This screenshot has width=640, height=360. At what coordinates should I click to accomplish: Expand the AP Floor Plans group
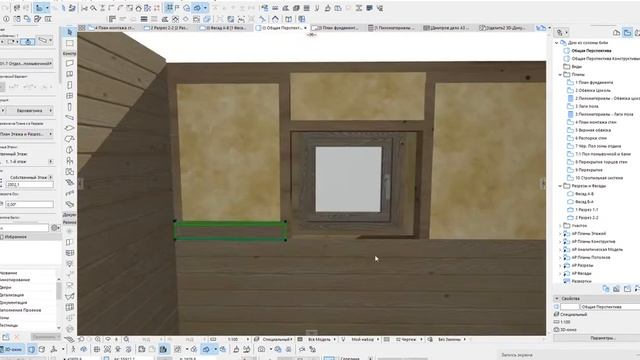click(x=560, y=233)
